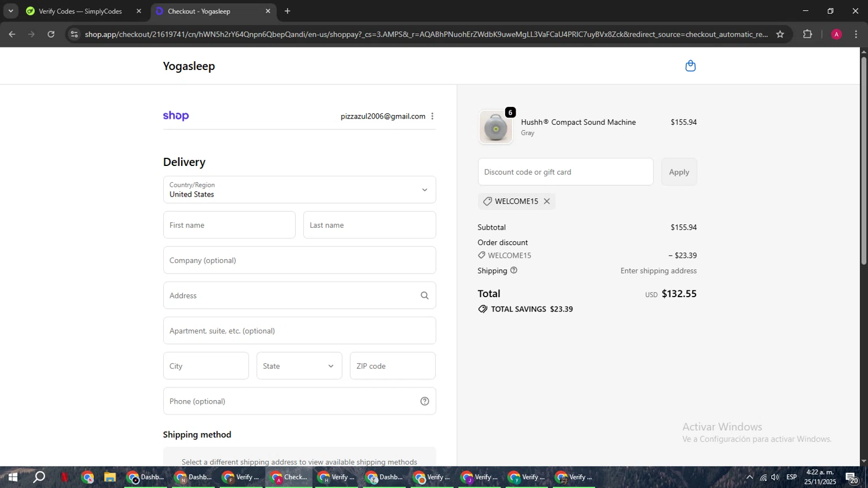Image resolution: width=868 pixels, height=488 pixels.
Task: Click the Hushh Compact Sound Machine thumbnail
Action: [496, 127]
